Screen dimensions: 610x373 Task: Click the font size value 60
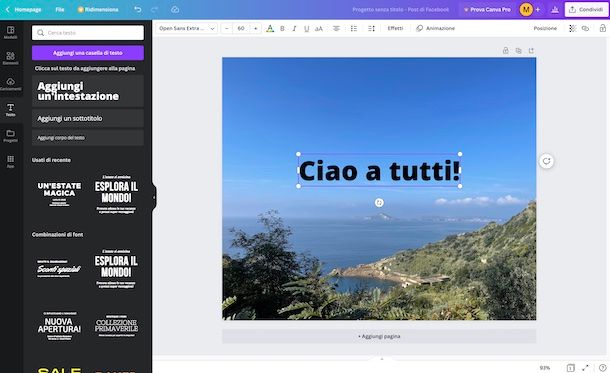tap(241, 28)
